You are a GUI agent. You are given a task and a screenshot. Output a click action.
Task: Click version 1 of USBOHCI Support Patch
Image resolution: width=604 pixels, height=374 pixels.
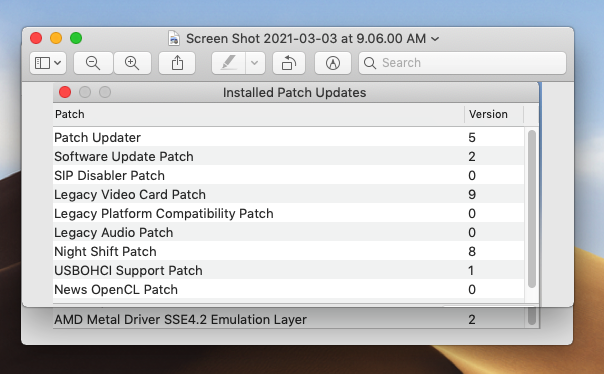point(471,270)
